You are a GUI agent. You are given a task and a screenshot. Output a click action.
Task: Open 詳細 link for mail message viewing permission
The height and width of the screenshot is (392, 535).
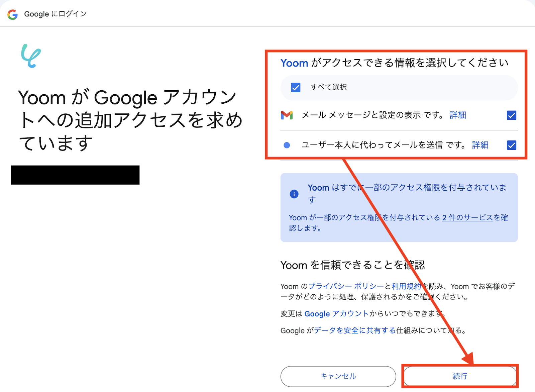point(458,115)
